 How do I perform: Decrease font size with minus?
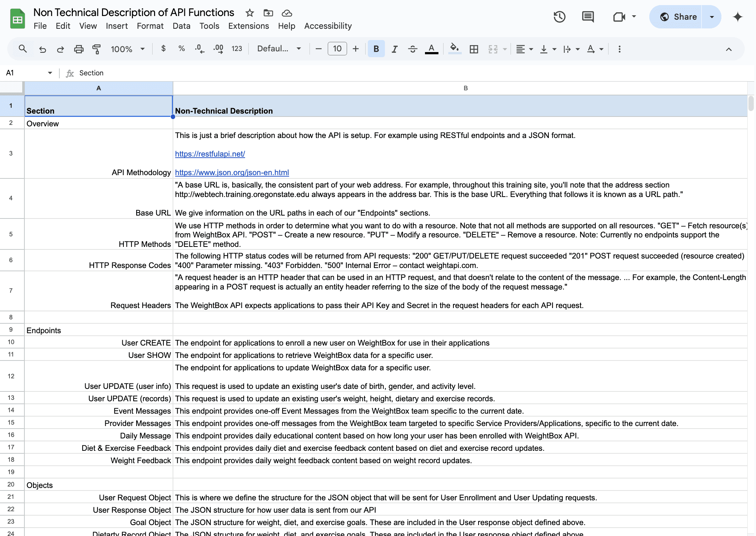click(x=319, y=49)
